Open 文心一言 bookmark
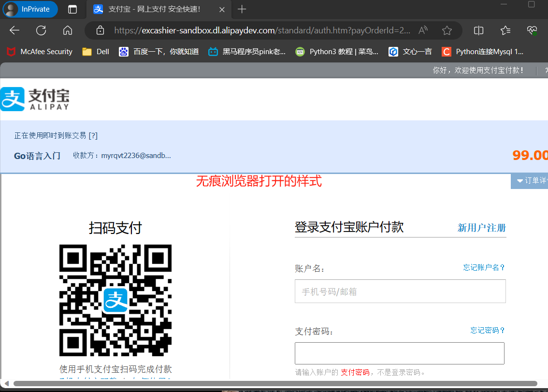The image size is (548, 392). click(410, 52)
